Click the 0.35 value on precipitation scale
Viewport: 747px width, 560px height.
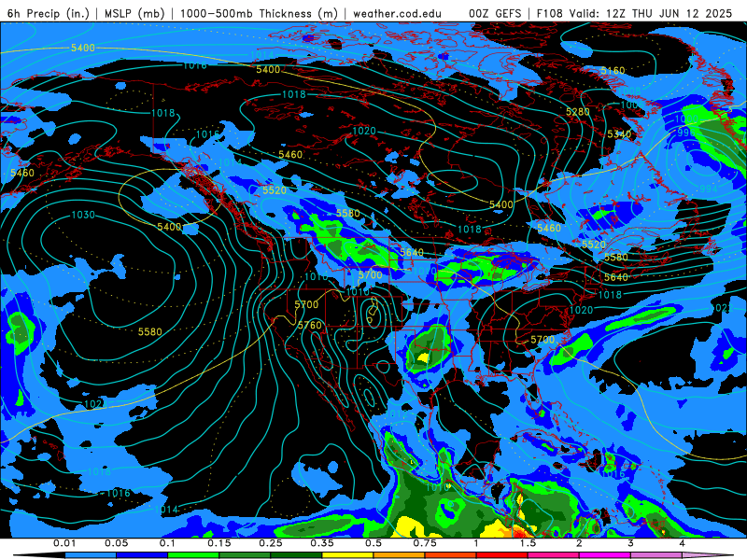(x=322, y=543)
